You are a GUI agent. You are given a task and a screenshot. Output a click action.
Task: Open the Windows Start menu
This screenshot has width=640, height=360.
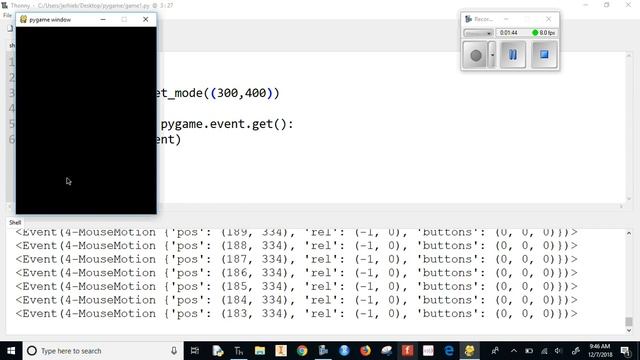tap(11, 351)
